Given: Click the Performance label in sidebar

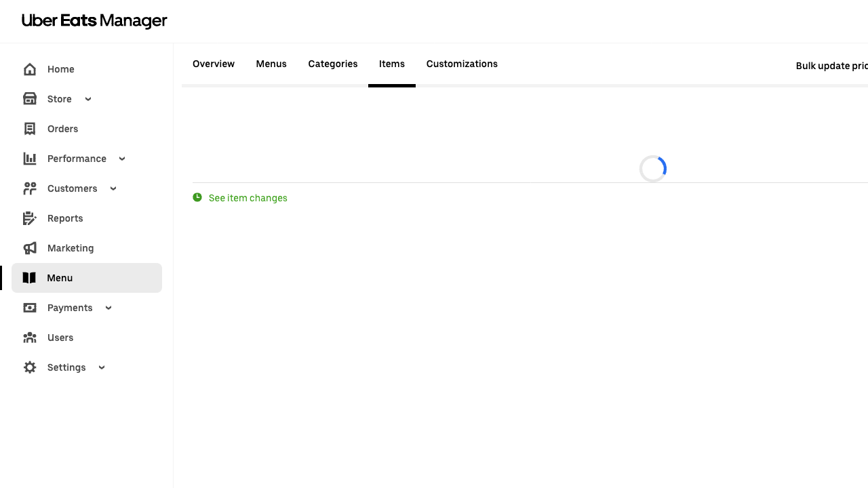Looking at the screenshot, I should 77,159.
